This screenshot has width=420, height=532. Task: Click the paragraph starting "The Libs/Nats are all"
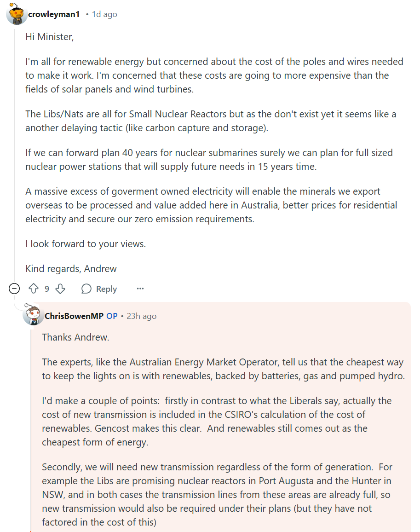211,121
